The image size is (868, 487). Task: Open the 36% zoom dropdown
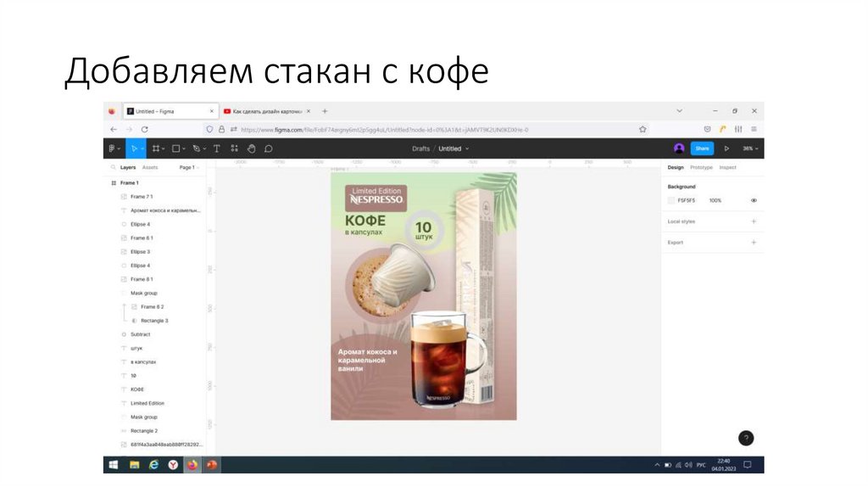751,148
